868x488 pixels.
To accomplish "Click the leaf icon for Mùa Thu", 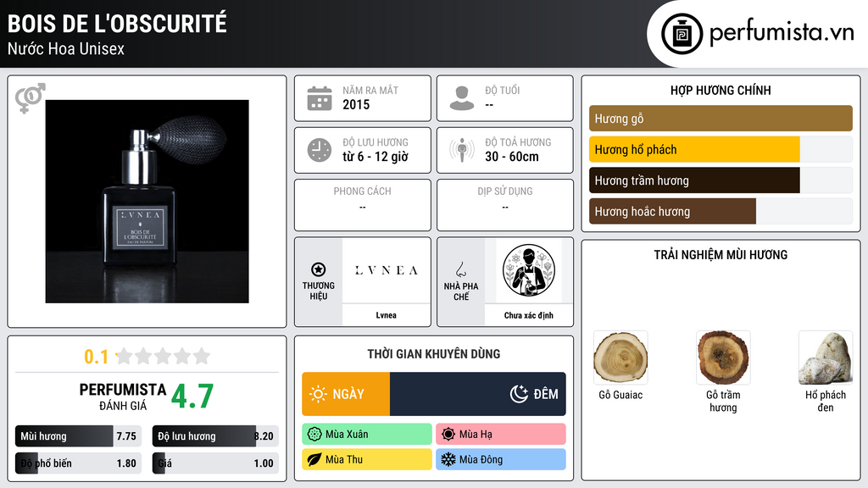I will 314,460.
